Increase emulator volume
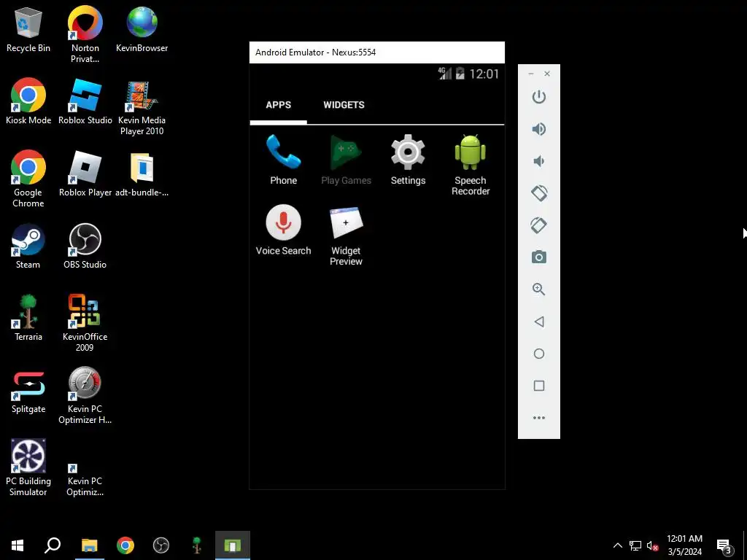The width and height of the screenshot is (747, 560). tap(539, 129)
